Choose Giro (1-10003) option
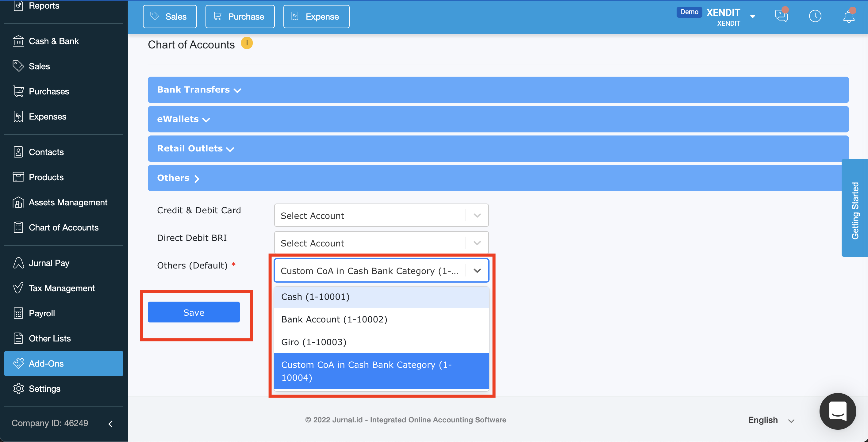 [x=381, y=342]
